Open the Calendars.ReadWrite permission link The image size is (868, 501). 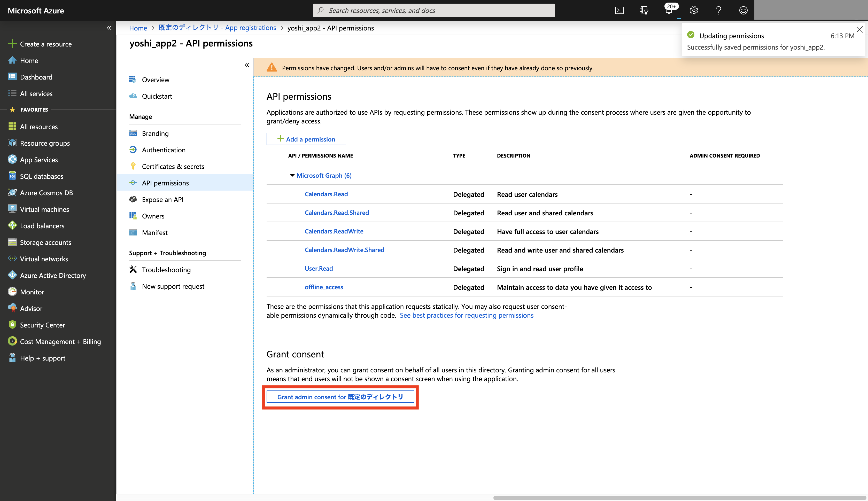coord(334,231)
